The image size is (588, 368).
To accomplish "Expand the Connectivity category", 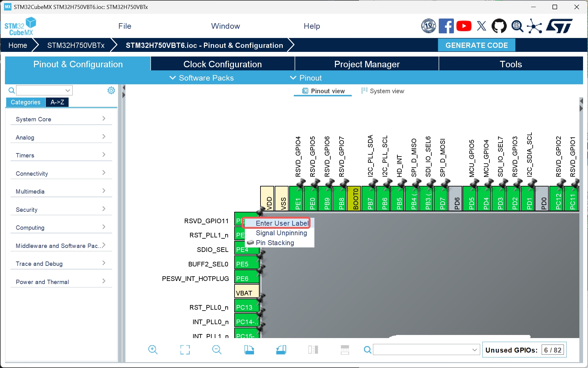I will point(61,173).
